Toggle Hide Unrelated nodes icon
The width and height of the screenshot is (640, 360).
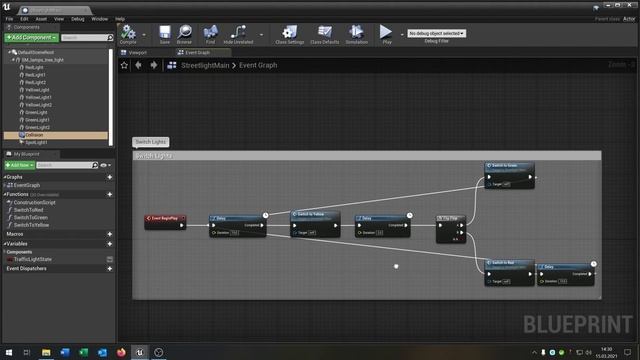pyautogui.click(x=238, y=33)
